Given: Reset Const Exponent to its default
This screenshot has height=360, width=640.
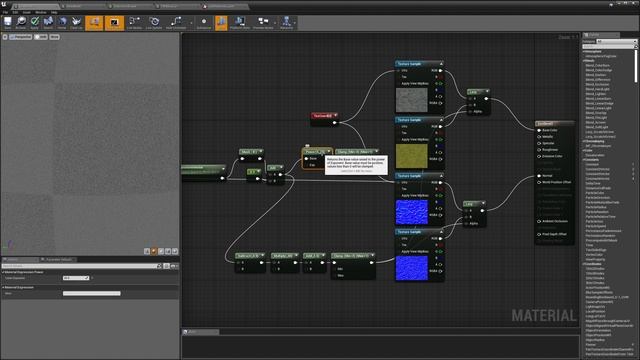Looking at the screenshot, I should (92, 278).
